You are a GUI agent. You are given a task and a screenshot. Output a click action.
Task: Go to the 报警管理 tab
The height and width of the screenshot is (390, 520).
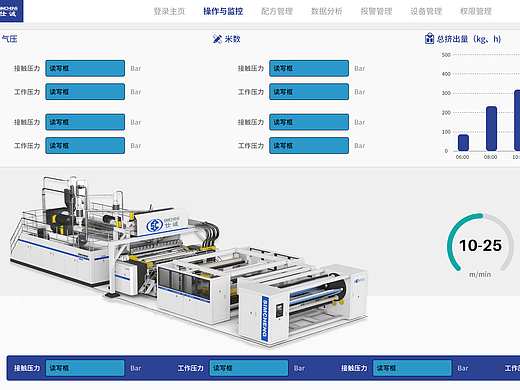coord(376,11)
